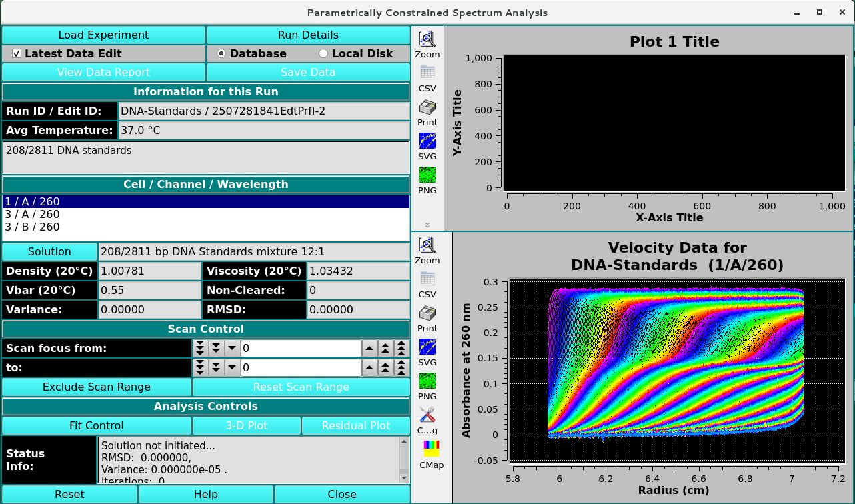Save upper plot as PNG image
The height and width of the screenshot is (504, 855).
[x=427, y=176]
